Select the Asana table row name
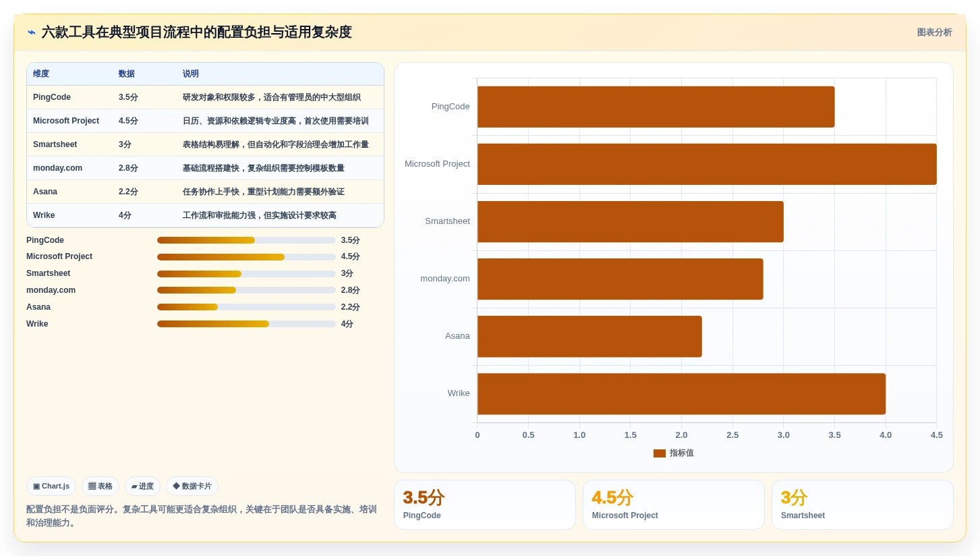 45,192
